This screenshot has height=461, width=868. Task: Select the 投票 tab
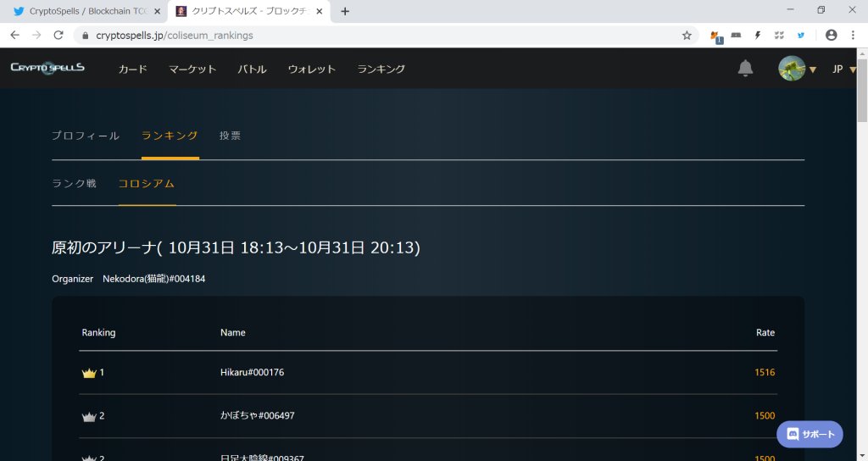(230, 136)
